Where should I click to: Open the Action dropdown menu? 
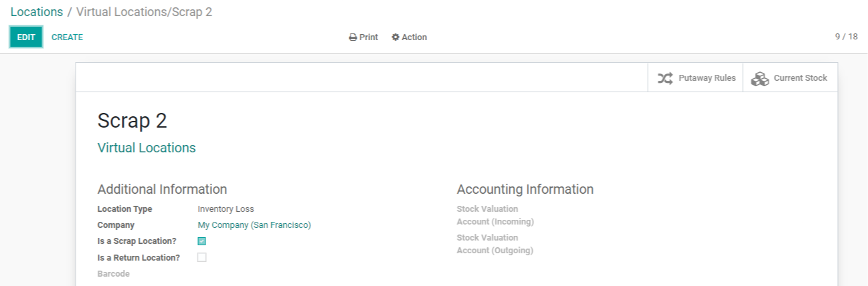[409, 37]
